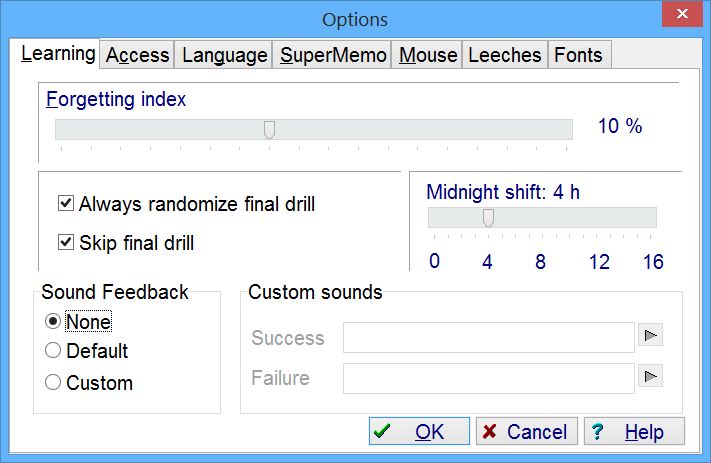Toggle Always randomize final drill checkbox
This screenshot has width=711, height=463.
tap(66, 204)
